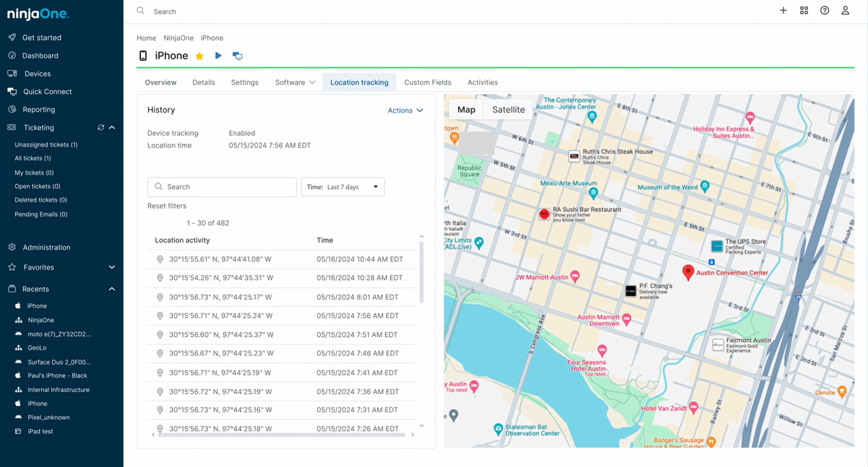Viewport: 868px width, 467px height.
Task: Collapse the Recents section
Action: tap(112, 289)
